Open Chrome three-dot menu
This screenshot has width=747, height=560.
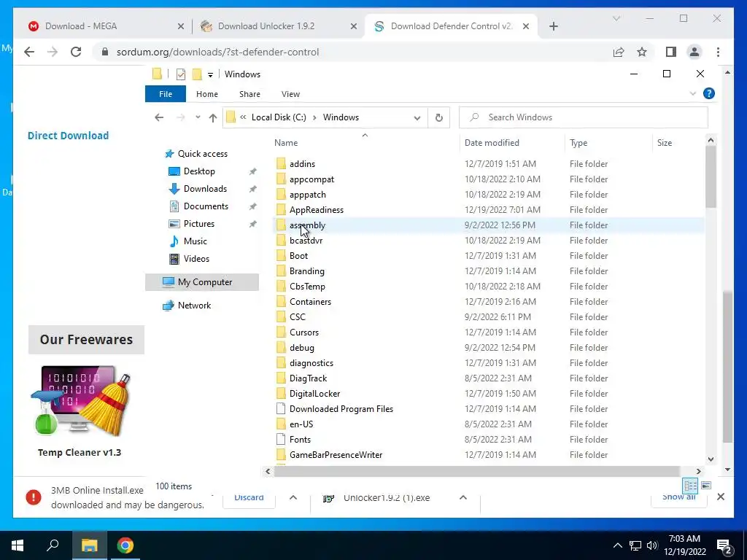click(x=718, y=52)
